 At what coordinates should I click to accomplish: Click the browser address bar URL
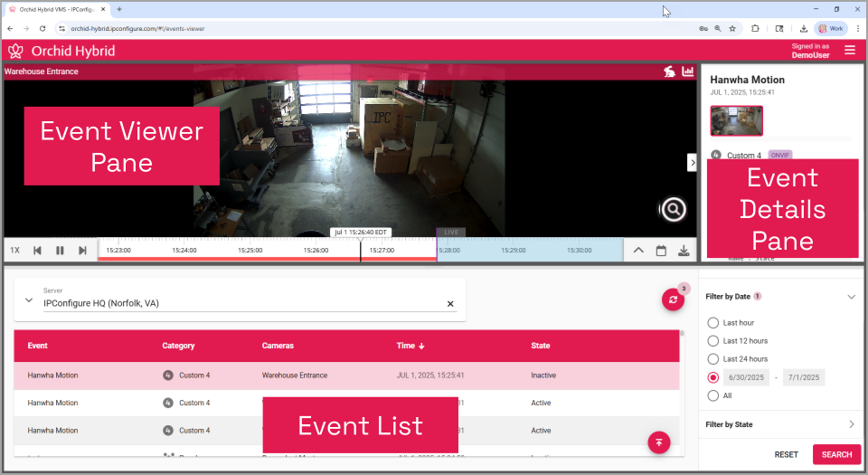point(137,28)
